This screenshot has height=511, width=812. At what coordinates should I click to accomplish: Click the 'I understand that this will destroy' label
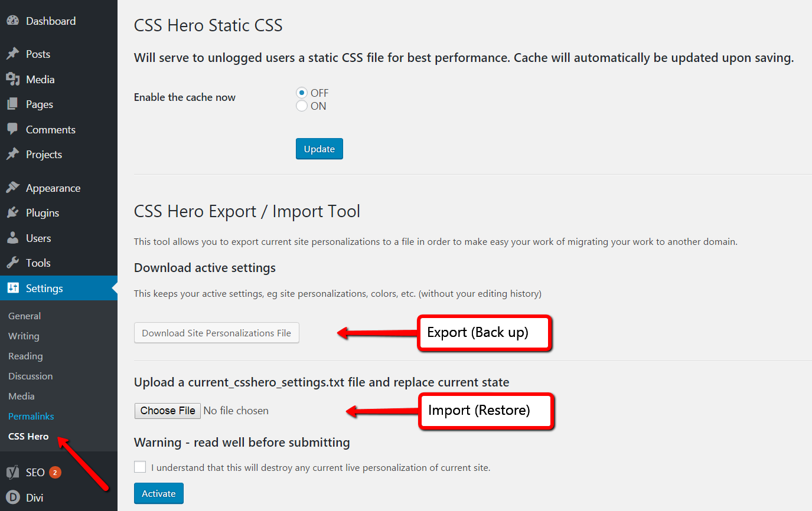(321, 467)
